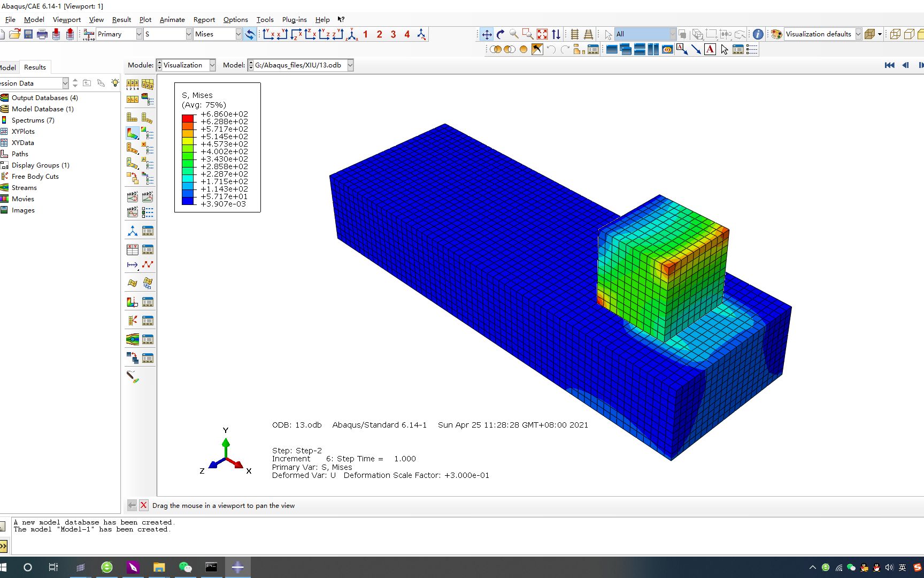Open File Explorer from the taskbar
Screen dimensions: 924x578
[158, 567]
